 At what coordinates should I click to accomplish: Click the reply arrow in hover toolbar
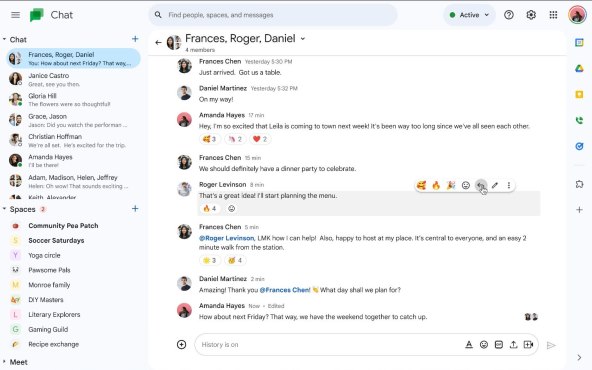click(480, 185)
